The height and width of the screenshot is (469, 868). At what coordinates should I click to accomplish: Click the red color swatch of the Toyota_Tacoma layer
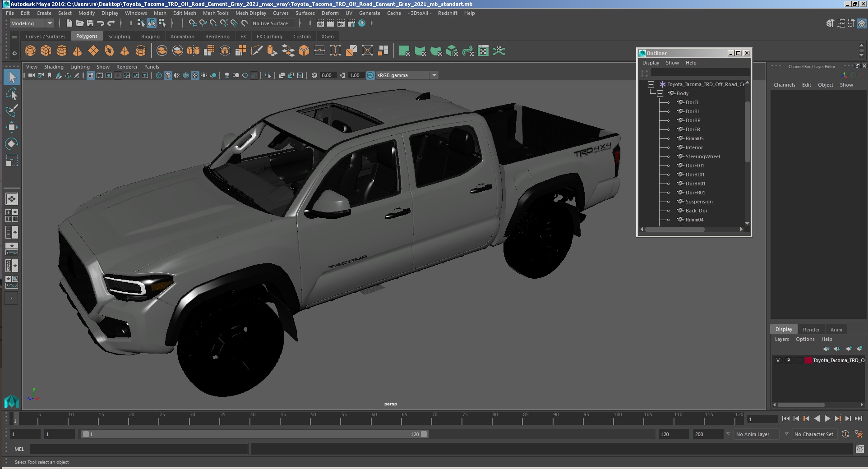coord(808,360)
